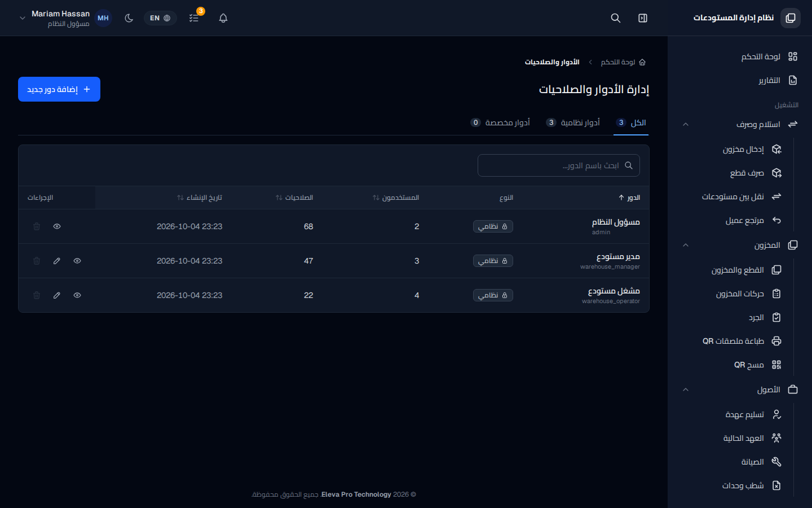Screen dimensions: 812x508
Task: Open إدخال مخزون in the sidebar
Action: point(732,149)
